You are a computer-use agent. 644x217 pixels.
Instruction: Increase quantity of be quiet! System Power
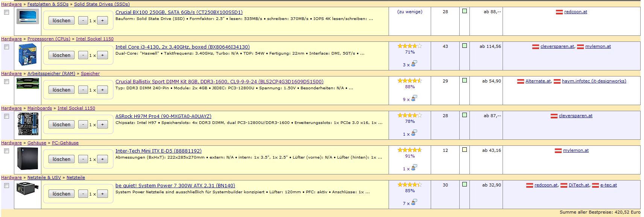(x=102, y=194)
